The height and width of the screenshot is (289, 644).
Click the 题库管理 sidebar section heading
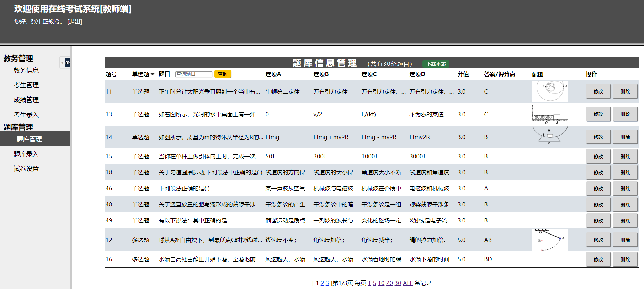(18, 127)
